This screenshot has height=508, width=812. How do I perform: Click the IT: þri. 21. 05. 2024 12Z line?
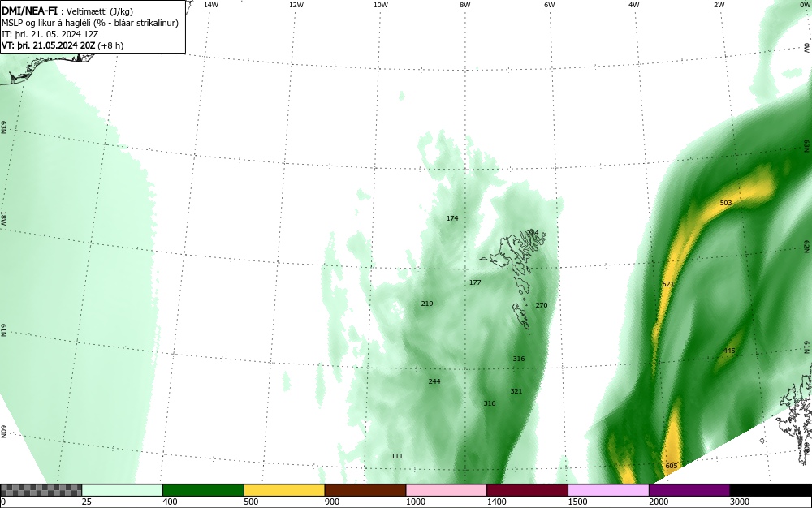pyautogui.click(x=50, y=34)
